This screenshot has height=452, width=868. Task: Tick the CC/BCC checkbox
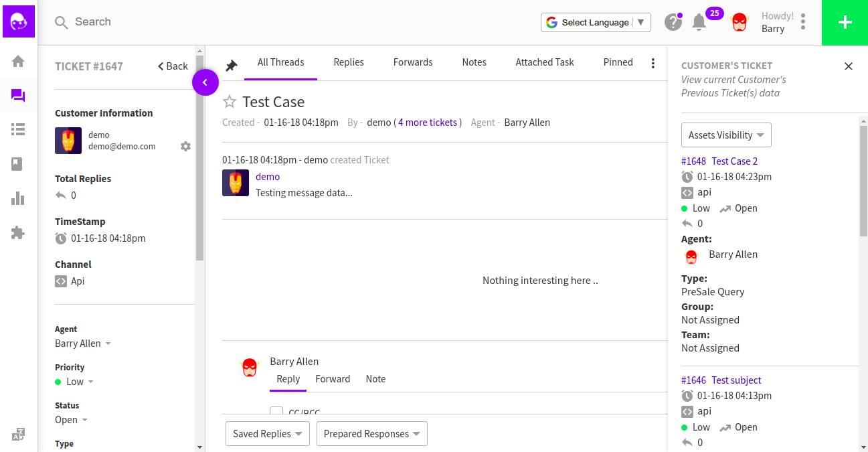(x=276, y=411)
